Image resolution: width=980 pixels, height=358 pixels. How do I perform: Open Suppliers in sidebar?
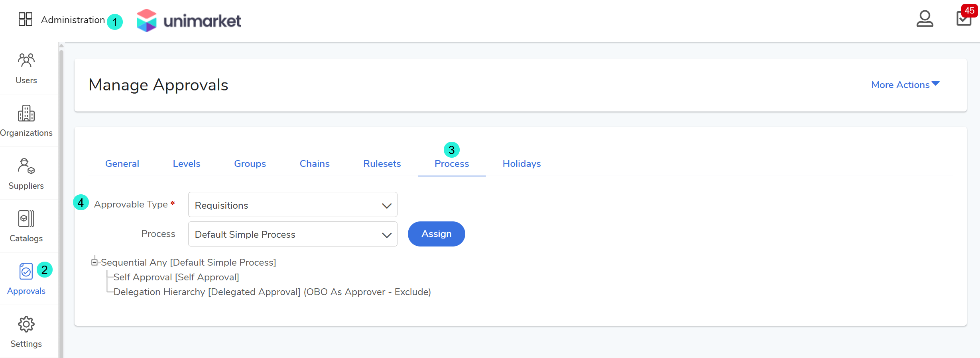(26, 174)
